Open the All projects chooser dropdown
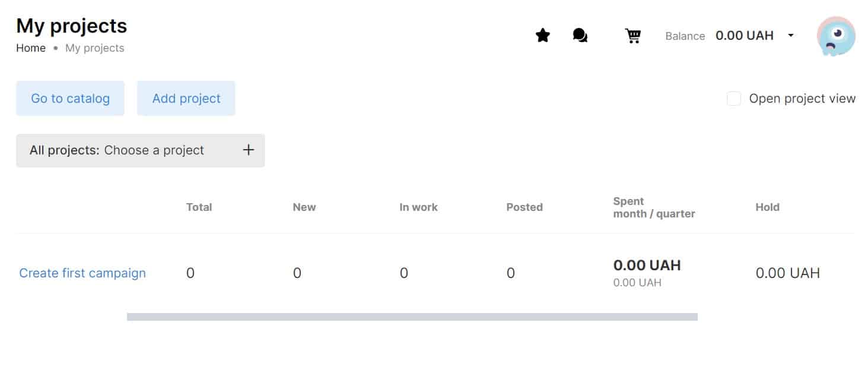Image resolution: width=868 pixels, height=376 pixels. [x=140, y=150]
